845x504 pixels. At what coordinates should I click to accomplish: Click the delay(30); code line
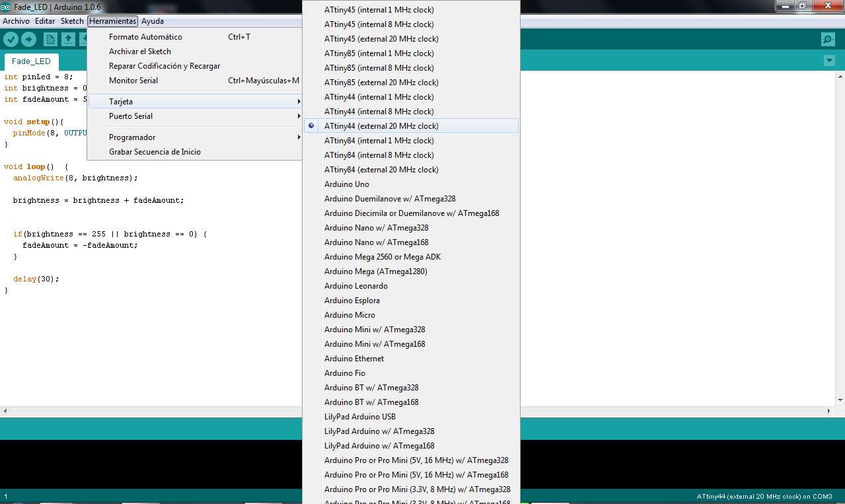(36, 279)
